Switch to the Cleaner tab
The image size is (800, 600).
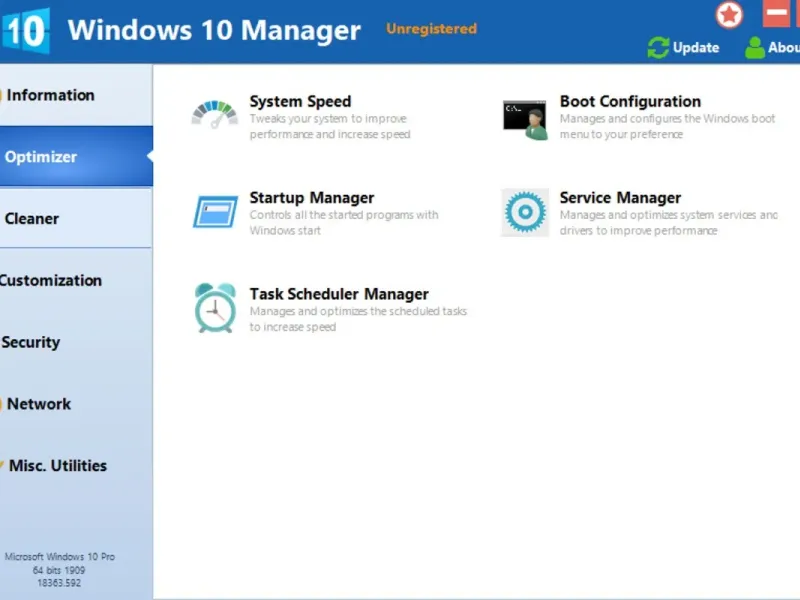[76, 218]
